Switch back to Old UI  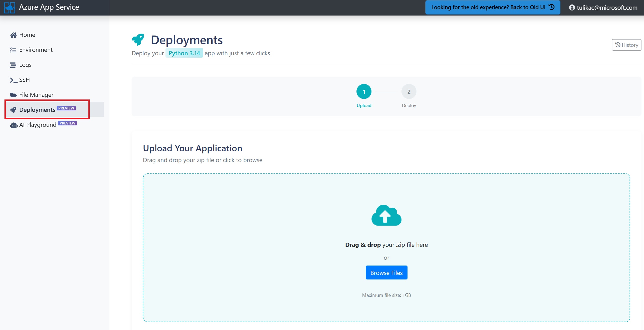(x=492, y=7)
